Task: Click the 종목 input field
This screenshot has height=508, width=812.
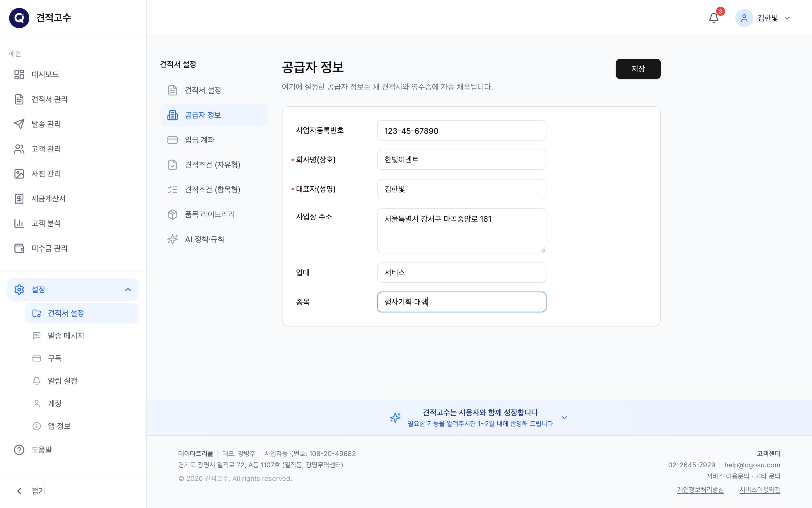Action: pos(461,302)
